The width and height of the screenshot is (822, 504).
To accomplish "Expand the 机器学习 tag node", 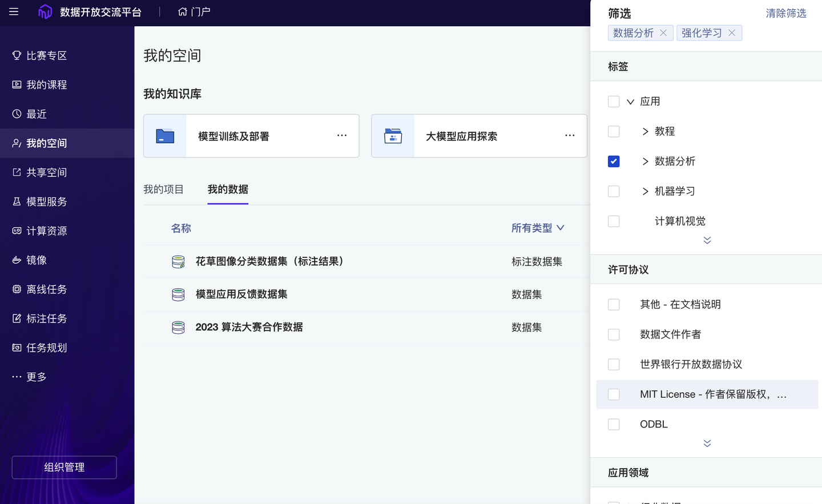I will click(645, 191).
